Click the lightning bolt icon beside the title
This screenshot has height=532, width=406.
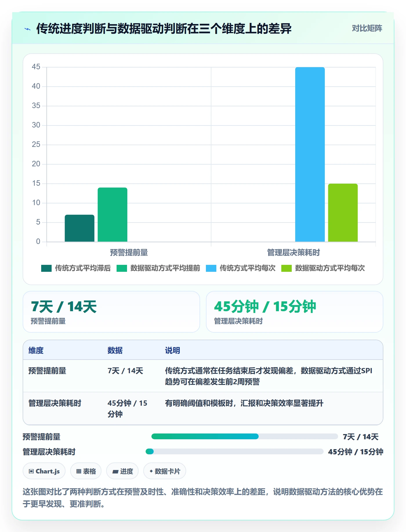(x=28, y=29)
